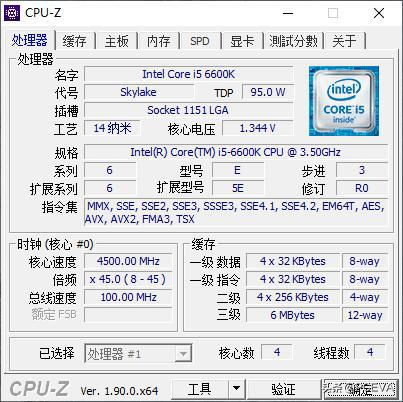Go to the 显卡 tab
Image resolution: width=403 pixels, height=402 pixels.
pyautogui.click(x=242, y=41)
